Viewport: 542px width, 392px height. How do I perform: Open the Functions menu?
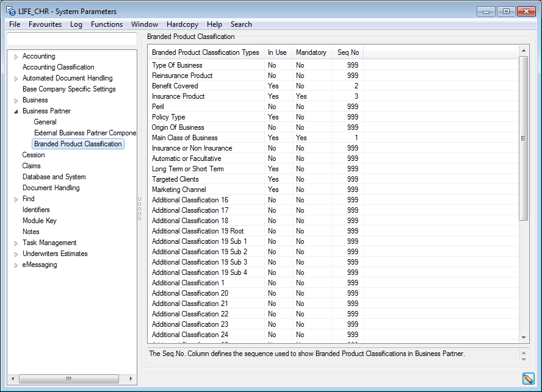point(106,24)
